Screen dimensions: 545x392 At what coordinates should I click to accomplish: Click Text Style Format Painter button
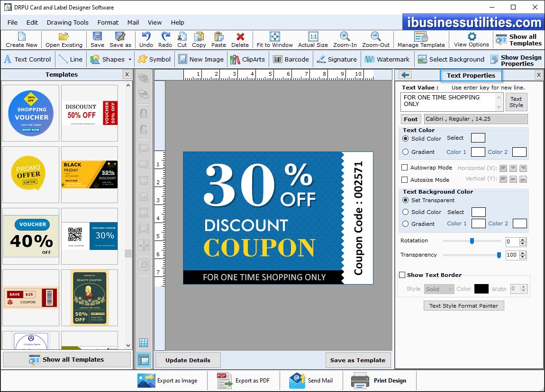pos(463,306)
